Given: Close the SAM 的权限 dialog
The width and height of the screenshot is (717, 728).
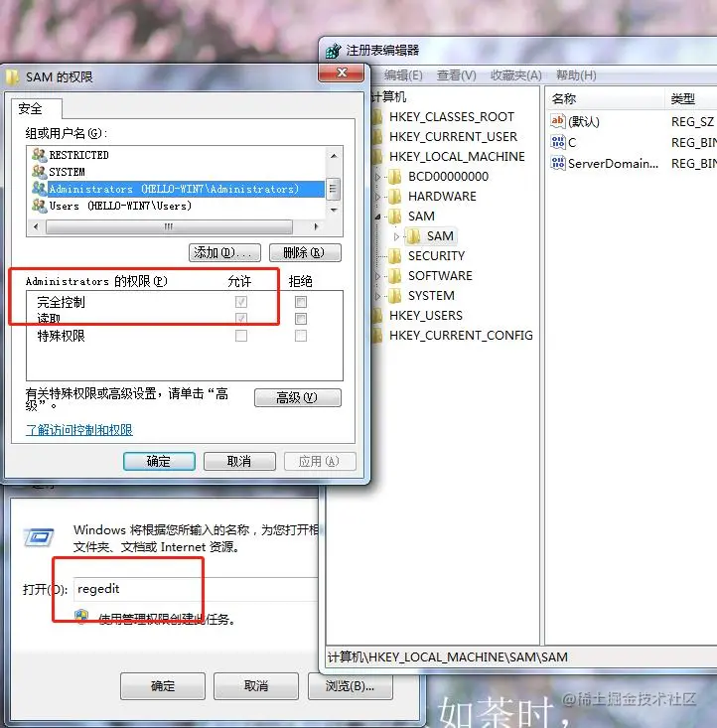Looking at the screenshot, I should click(342, 73).
